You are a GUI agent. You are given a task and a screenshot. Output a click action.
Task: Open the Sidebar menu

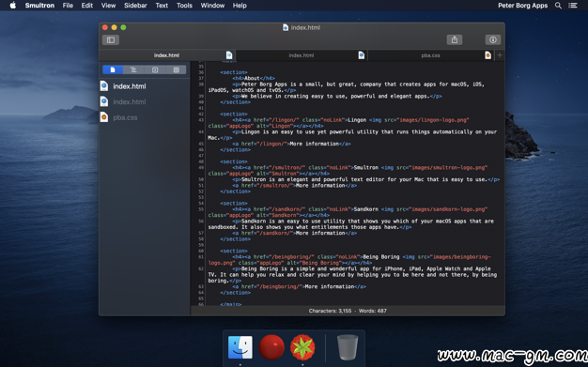[x=135, y=6]
